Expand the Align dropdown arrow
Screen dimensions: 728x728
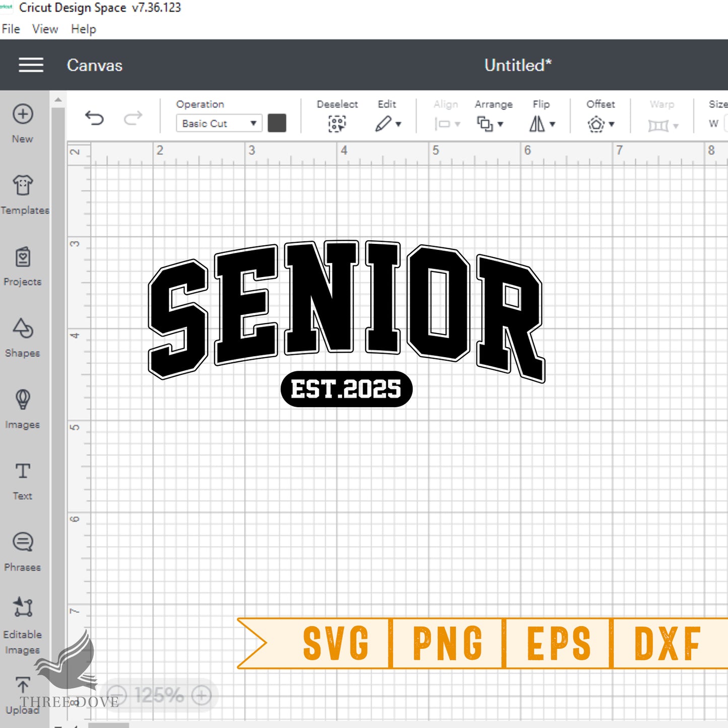(x=457, y=124)
